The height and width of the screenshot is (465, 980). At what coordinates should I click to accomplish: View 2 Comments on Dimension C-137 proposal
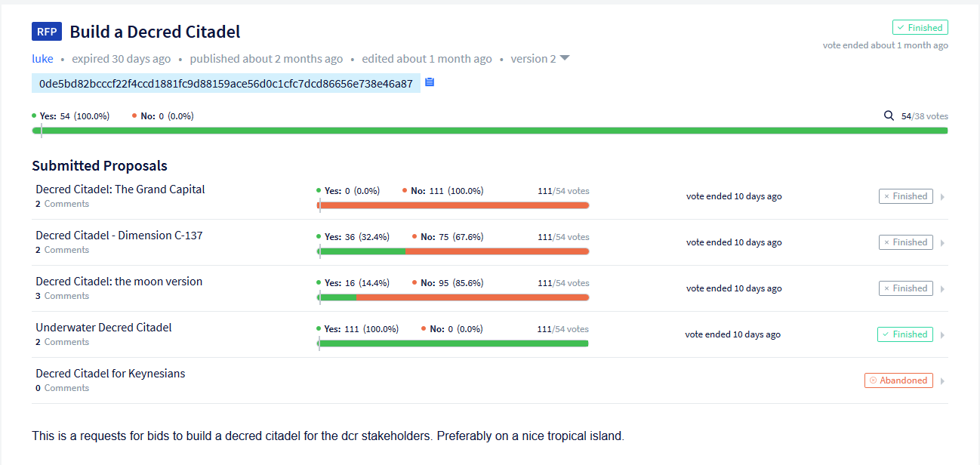pyautogui.click(x=62, y=250)
